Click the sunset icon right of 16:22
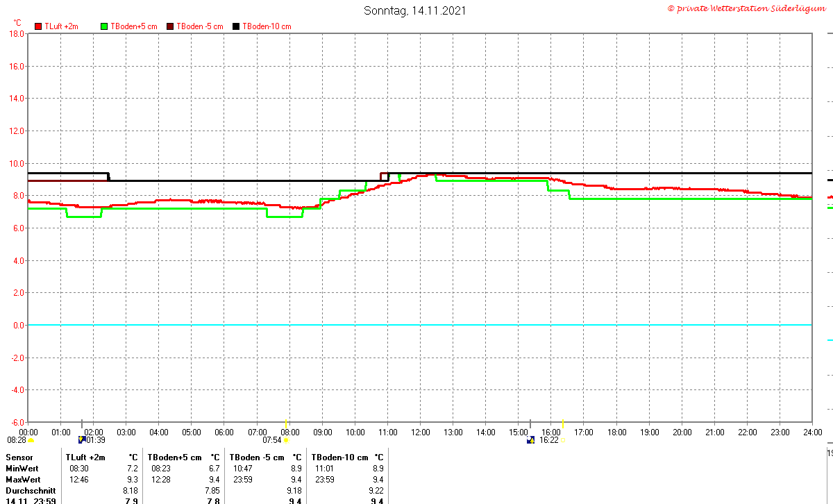This screenshot has width=833, height=504. pos(563,439)
